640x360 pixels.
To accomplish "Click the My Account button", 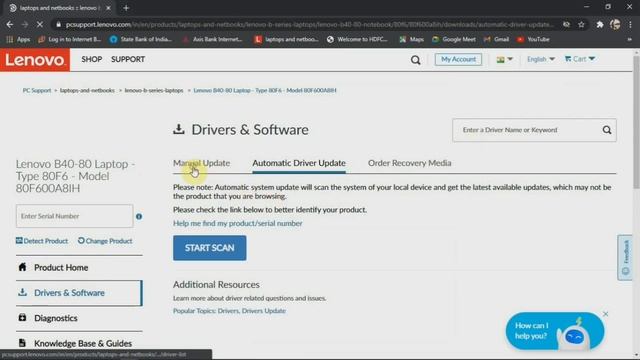I will click(458, 59).
